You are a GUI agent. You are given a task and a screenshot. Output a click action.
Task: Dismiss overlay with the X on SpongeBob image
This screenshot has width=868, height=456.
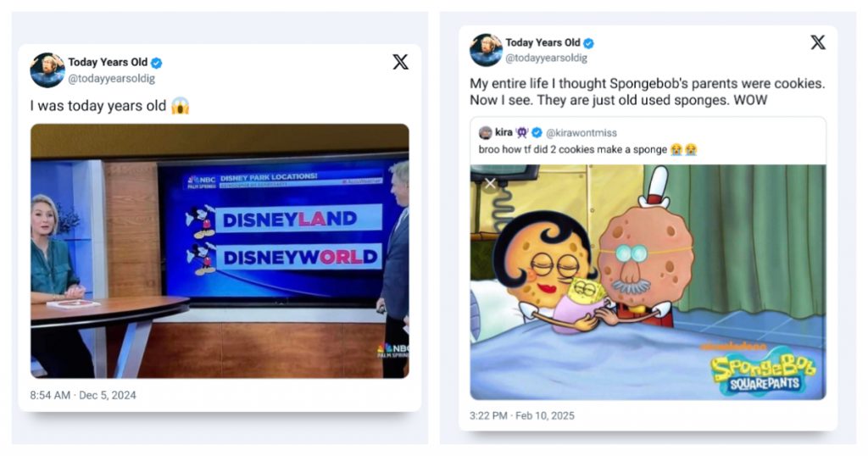click(490, 183)
